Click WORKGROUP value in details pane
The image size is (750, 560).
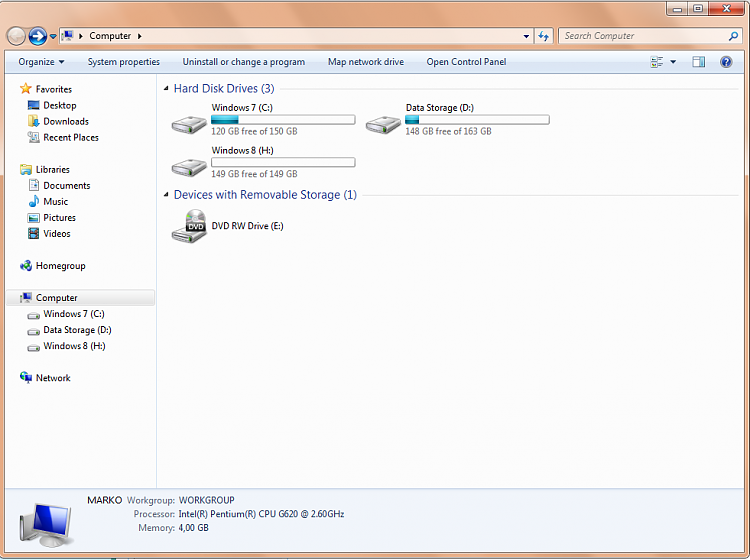[207, 500]
